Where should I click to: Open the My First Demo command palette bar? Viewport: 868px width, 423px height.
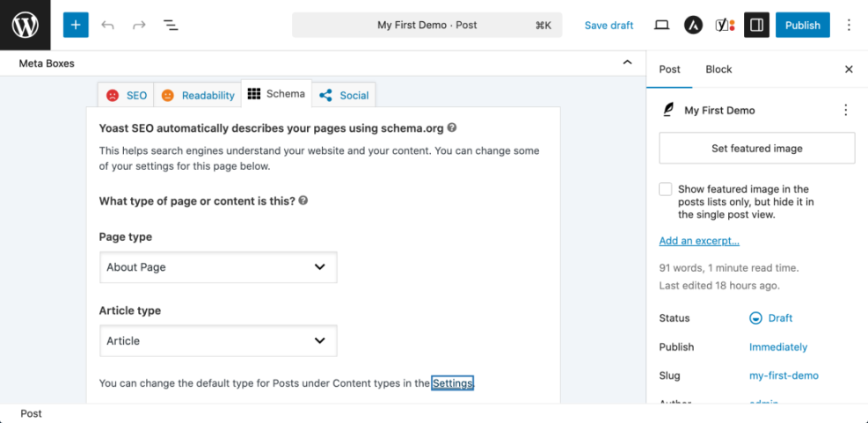427,25
